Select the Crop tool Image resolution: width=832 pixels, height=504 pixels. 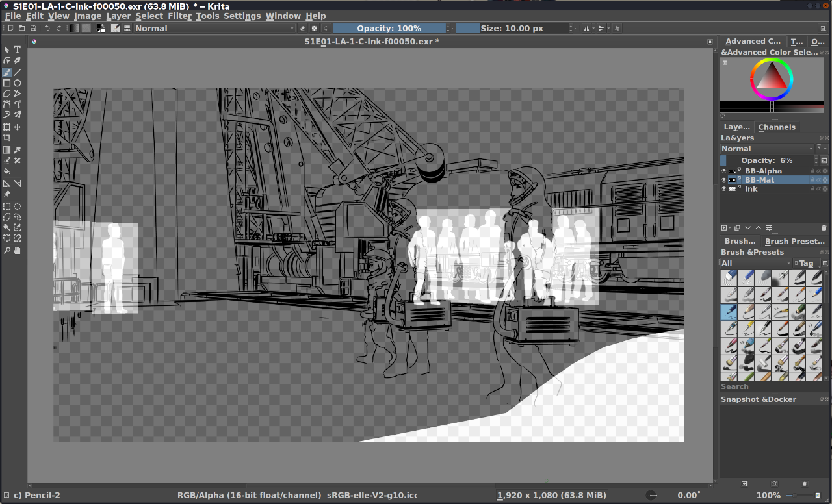(6, 138)
